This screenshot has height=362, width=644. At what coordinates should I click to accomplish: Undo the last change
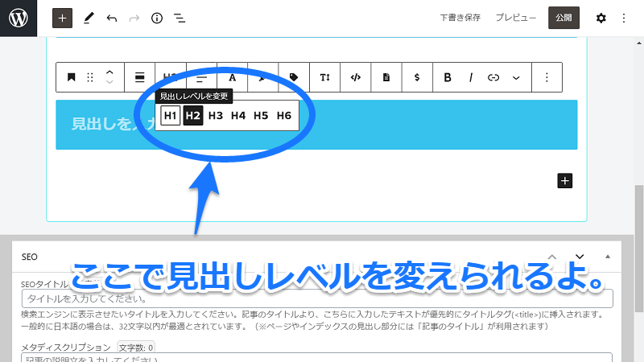[111, 18]
